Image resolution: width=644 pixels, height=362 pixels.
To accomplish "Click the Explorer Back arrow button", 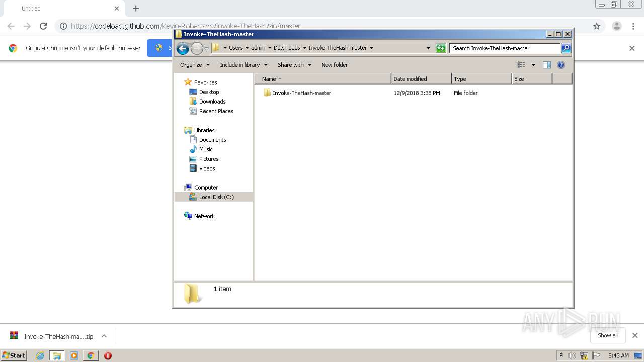I will [183, 48].
